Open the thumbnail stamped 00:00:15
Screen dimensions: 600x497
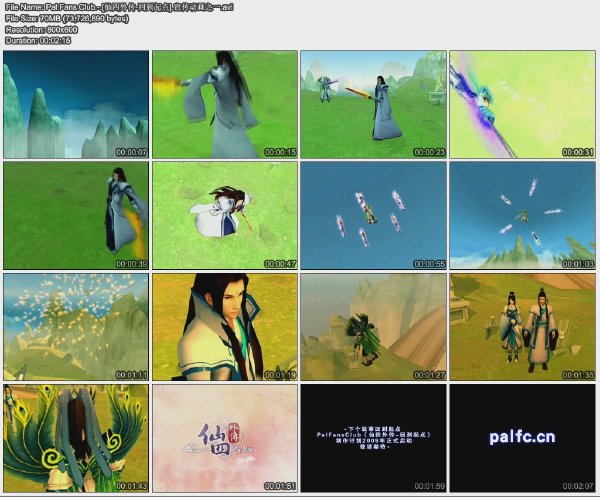225,104
